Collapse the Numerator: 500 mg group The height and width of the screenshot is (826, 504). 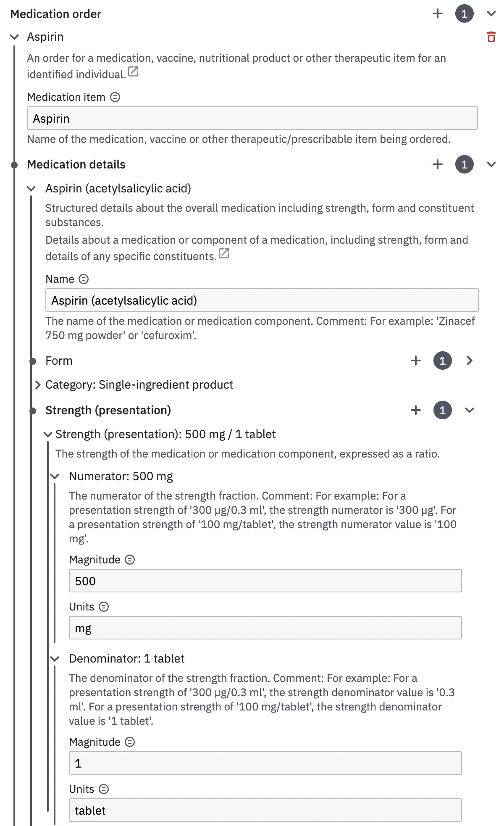(x=55, y=476)
